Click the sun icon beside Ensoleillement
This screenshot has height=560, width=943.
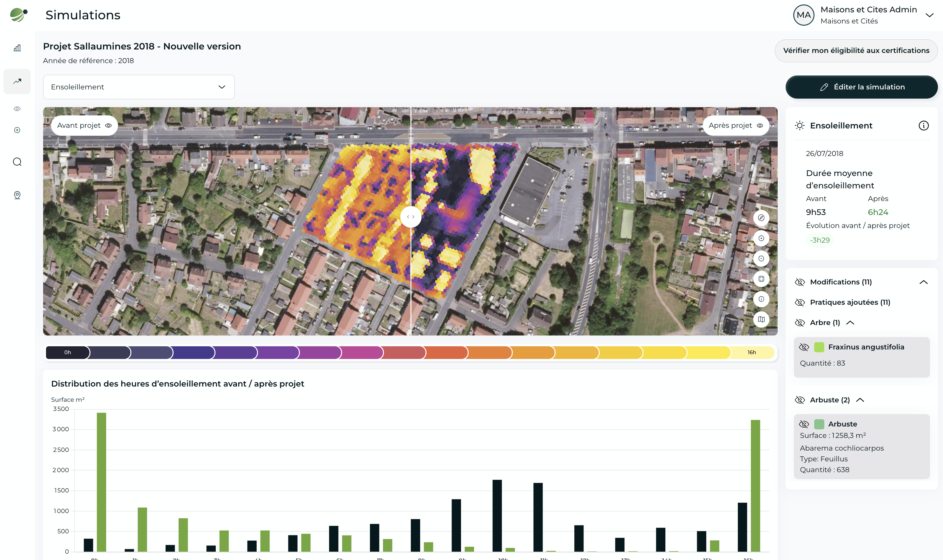coord(800,126)
